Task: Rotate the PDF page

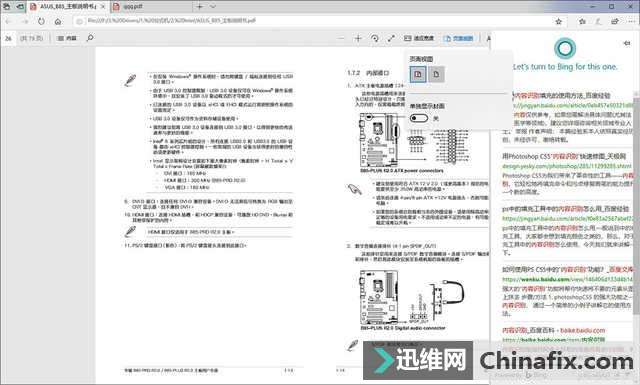Action: (374, 38)
